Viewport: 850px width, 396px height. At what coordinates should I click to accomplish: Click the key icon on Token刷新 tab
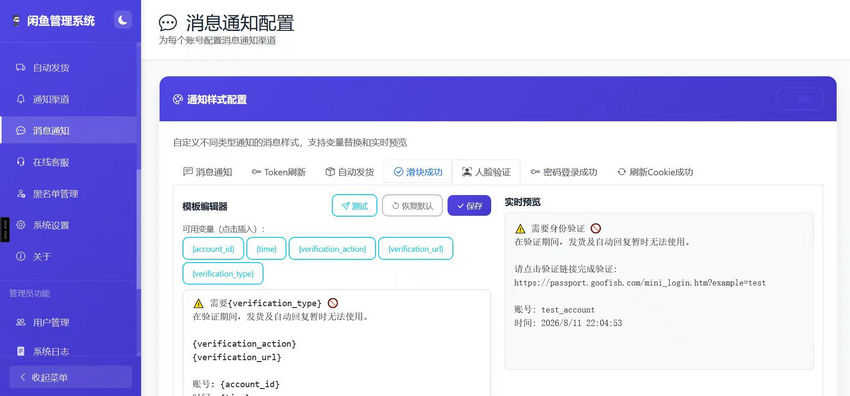tap(256, 172)
